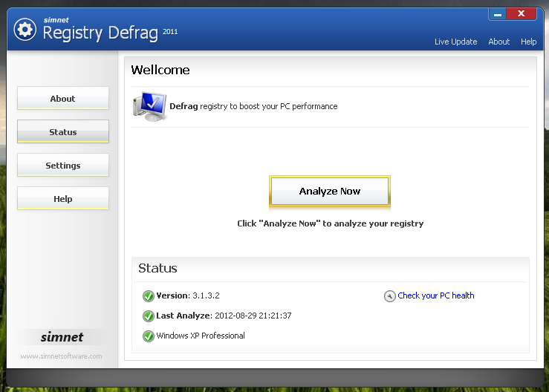Click the green checkmark beside Version
This screenshot has width=549, height=392.
coord(148,295)
